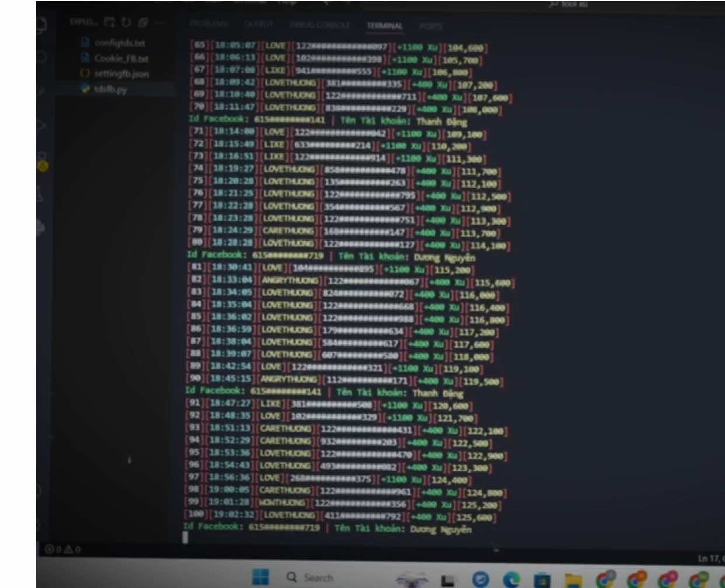This screenshot has height=588, width=725.
Task: Open settingfb.json in the editor
Action: coord(116,73)
